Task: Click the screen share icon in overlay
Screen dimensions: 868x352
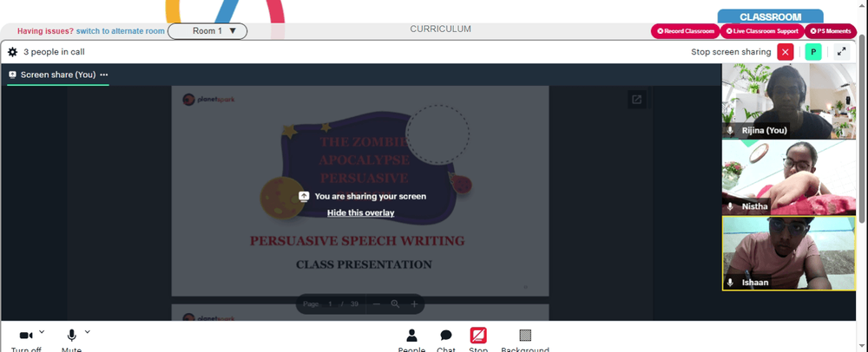Action: coord(303,196)
